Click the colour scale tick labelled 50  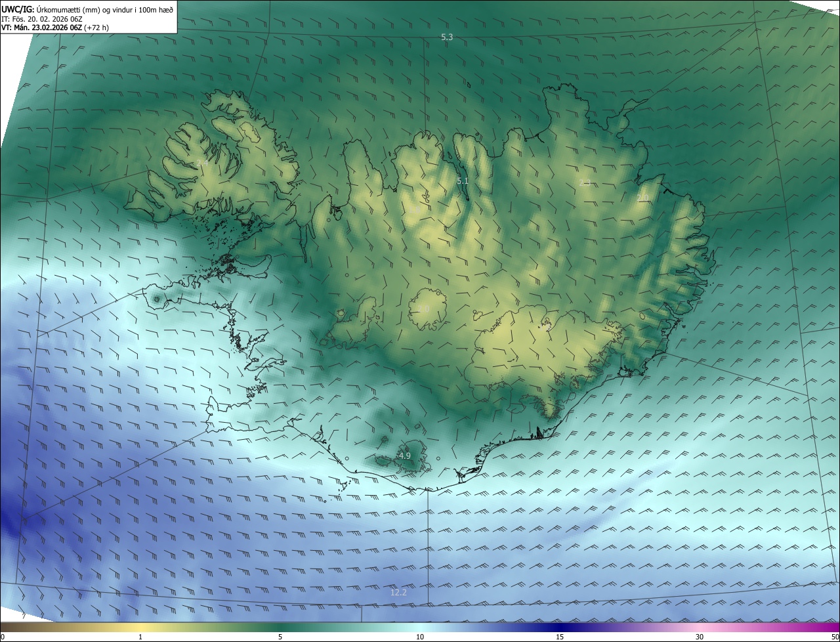tap(835, 637)
